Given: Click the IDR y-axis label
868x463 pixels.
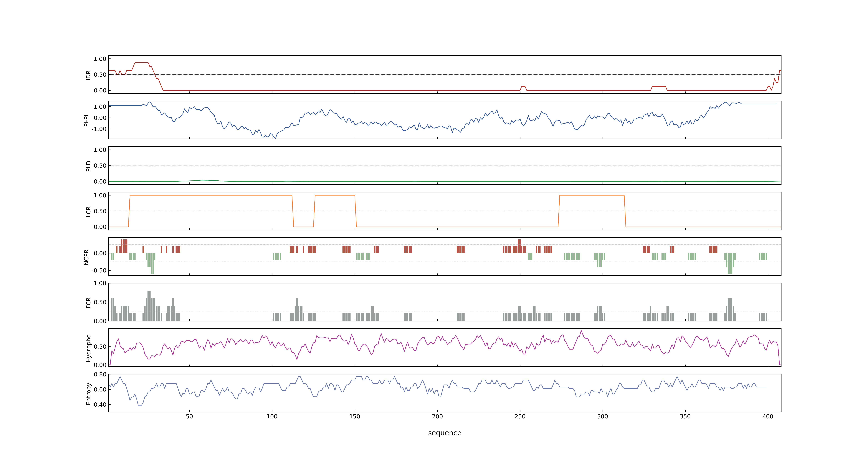Looking at the screenshot, I should [88, 75].
